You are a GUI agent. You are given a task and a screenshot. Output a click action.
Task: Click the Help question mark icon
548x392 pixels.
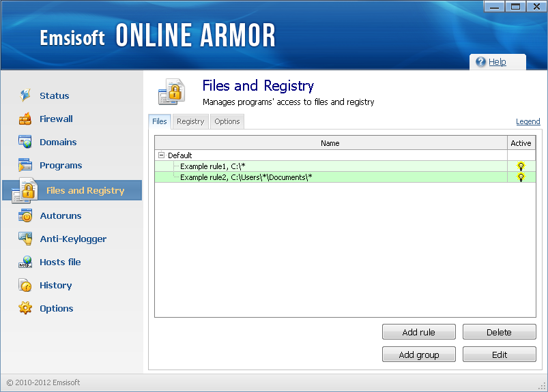pos(481,62)
